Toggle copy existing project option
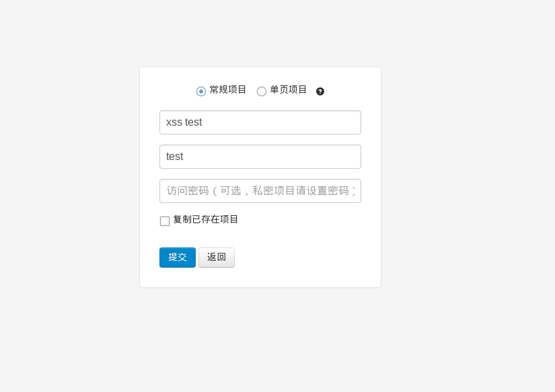 click(164, 221)
